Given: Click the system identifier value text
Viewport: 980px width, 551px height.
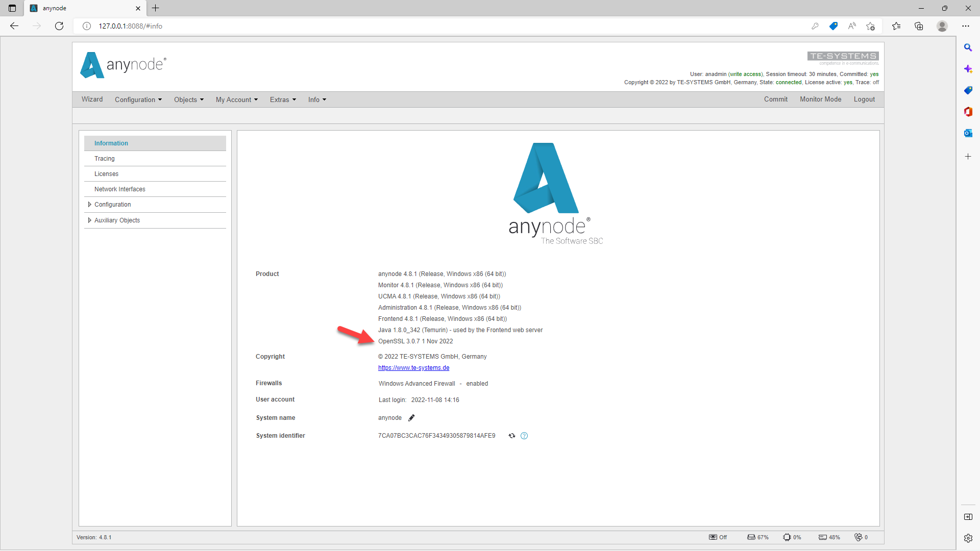Looking at the screenshot, I should tap(437, 436).
